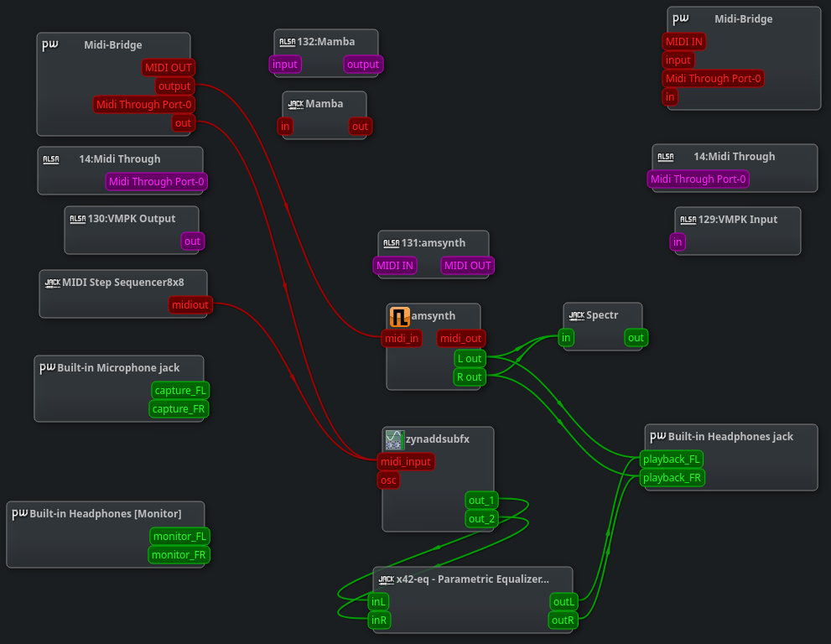Viewport: 831px width, 644px height.
Task: Click the x42-eq - Parametric Equalizer title
Action: pyautogui.click(x=473, y=579)
